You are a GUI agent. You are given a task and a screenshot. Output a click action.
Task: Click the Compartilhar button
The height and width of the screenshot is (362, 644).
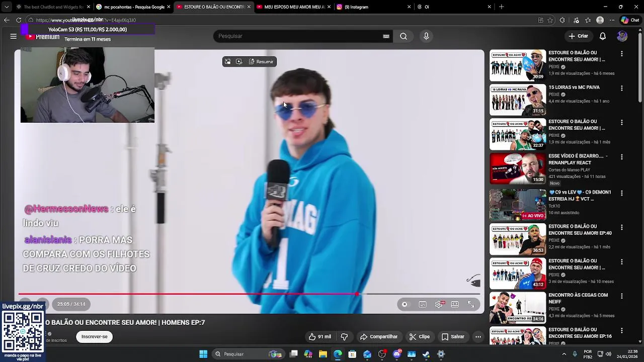[379, 337]
